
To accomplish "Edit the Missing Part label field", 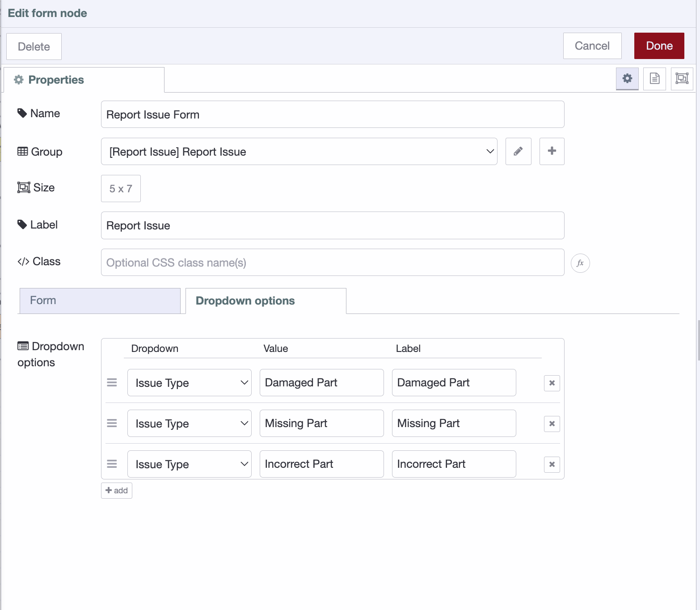I will [454, 424].
